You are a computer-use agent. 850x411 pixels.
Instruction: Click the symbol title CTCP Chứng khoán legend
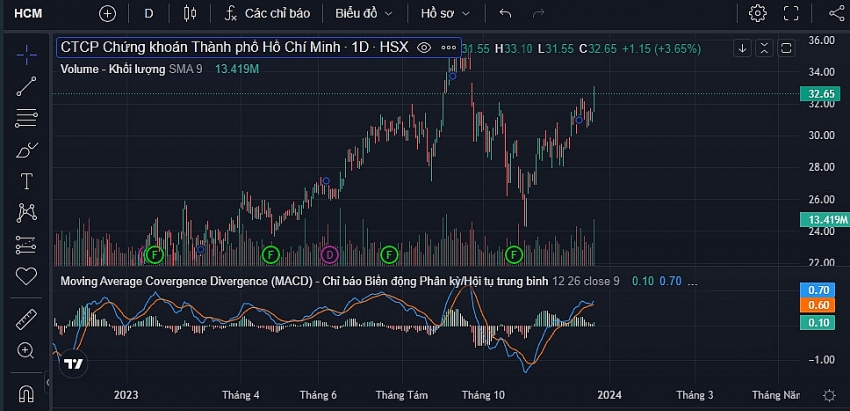coord(234,48)
